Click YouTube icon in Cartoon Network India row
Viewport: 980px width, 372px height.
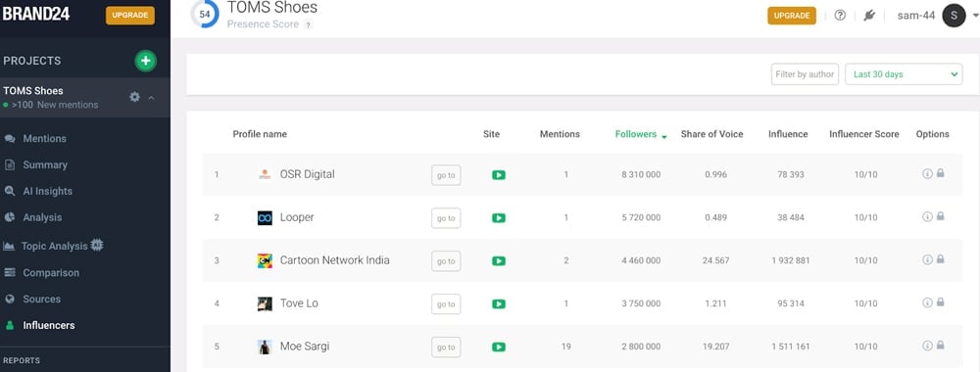tap(498, 261)
